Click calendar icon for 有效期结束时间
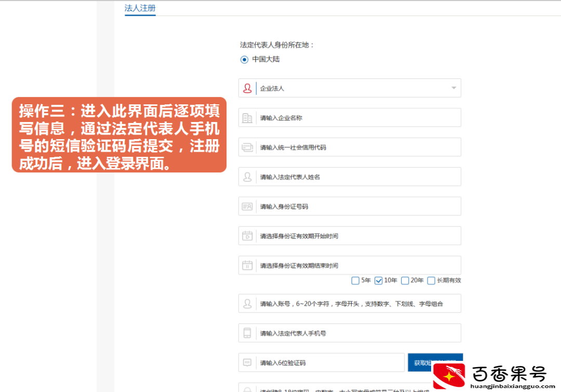Image resolution: width=561 pixels, height=392 pixels. [247, 265]
